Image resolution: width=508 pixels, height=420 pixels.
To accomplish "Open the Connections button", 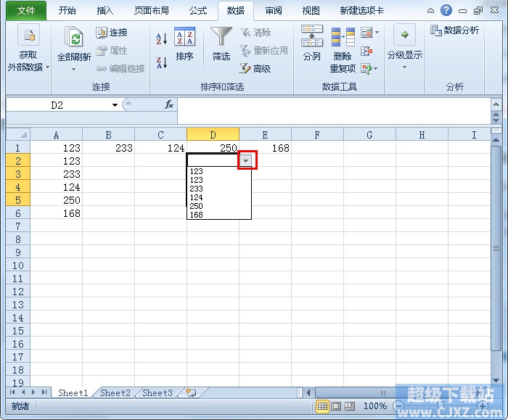I will [112, 33].
